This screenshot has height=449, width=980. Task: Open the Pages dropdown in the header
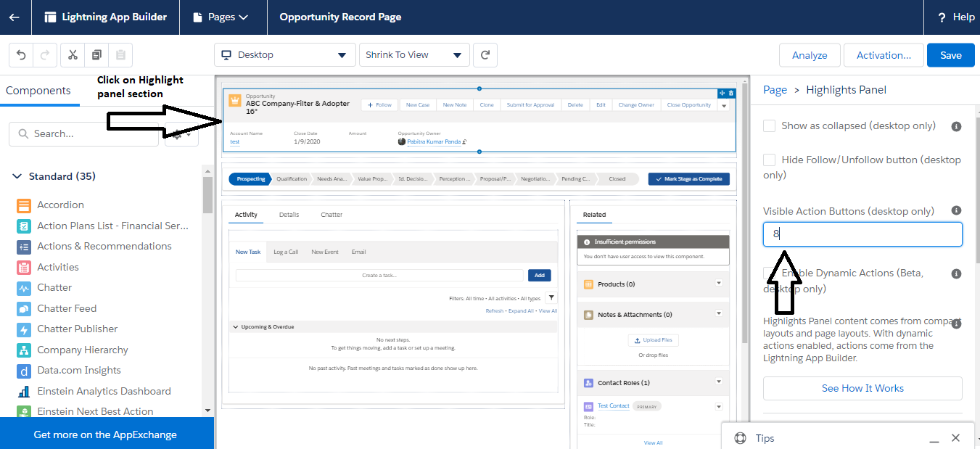point(223,16)
